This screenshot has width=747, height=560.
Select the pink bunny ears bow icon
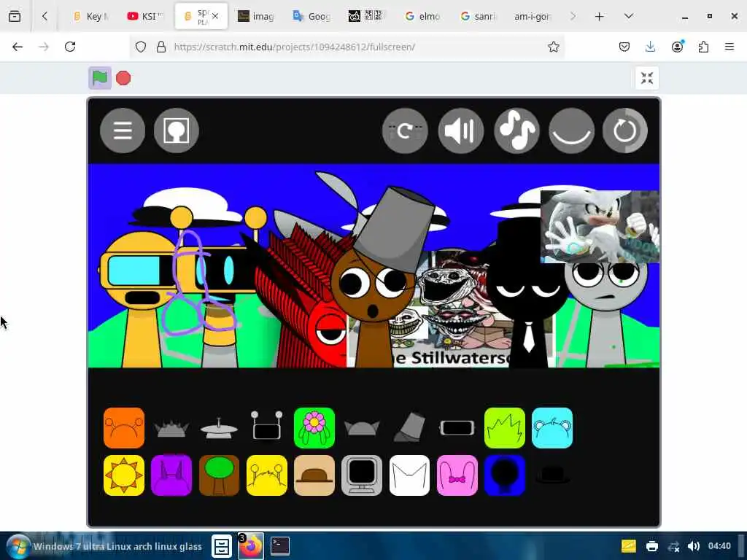pyautogui.click(x=457, y=475)
